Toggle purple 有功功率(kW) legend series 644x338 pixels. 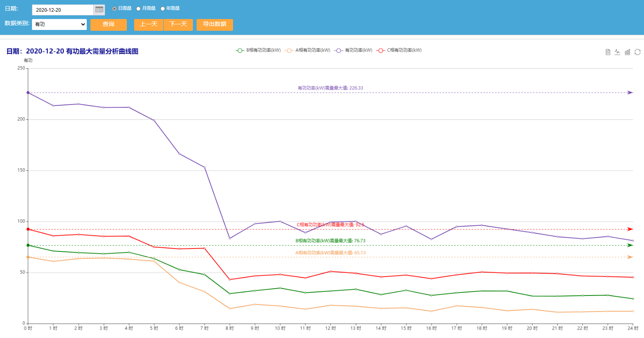click(353, 51)
